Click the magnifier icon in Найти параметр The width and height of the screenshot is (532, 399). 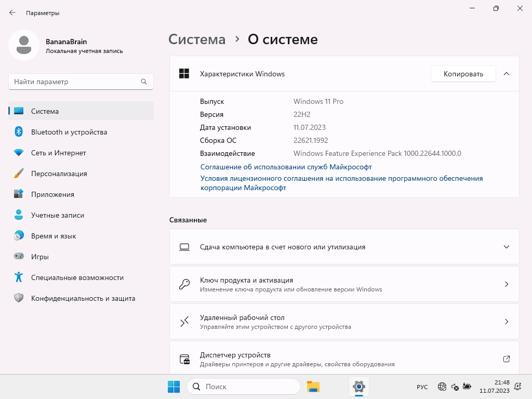pos(144,82)
